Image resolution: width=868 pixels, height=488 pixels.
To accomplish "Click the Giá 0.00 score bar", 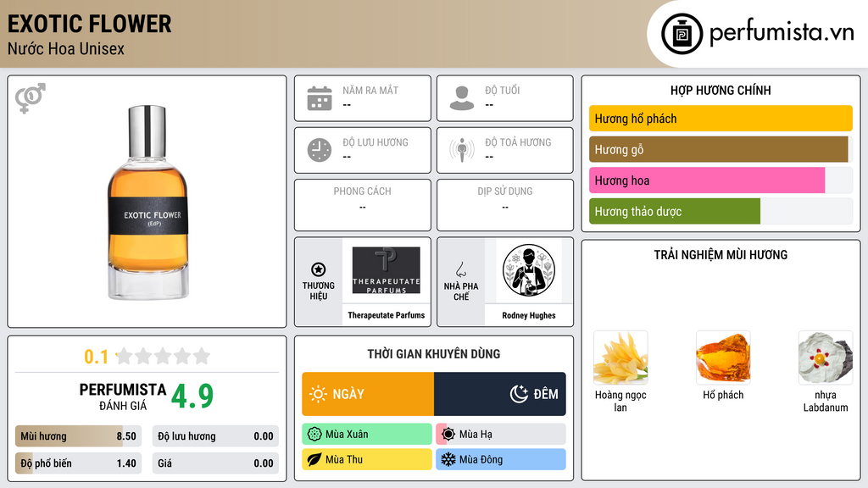I will (x=215, y=463).
